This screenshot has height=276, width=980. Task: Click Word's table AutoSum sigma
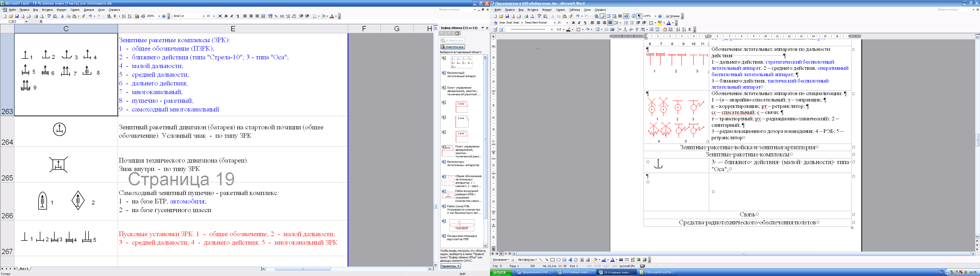[690, 29]
